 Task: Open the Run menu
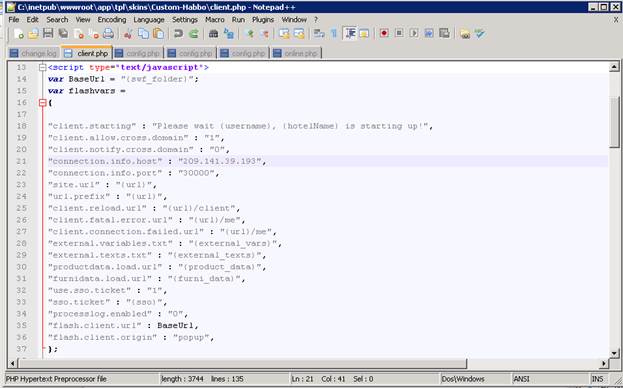(238, 19)
